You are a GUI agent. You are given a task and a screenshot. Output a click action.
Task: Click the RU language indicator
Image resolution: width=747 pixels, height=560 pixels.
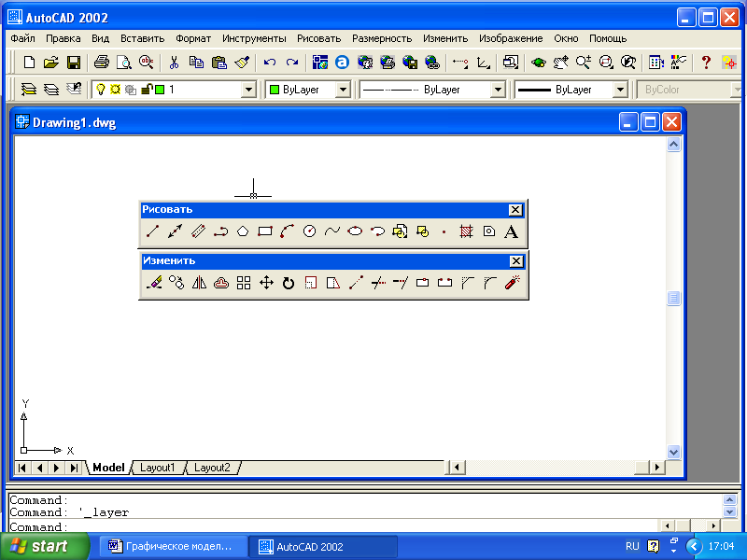(x=633, y=546)
